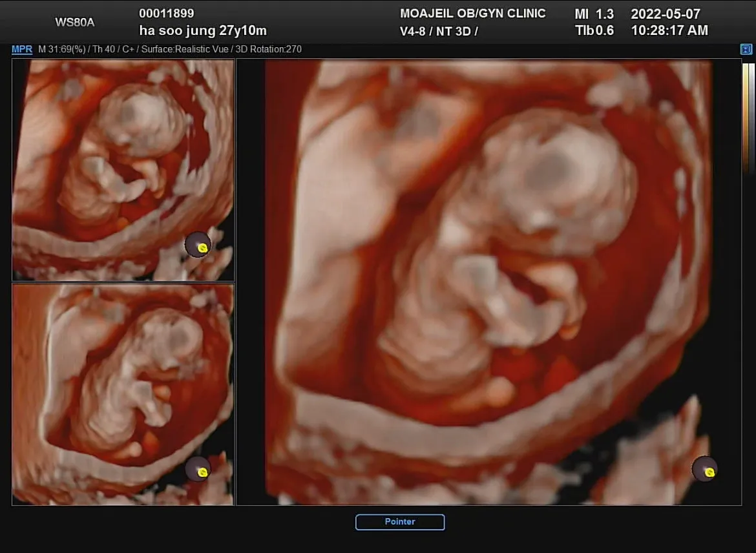Select the top-left 3D fetal thumbnail view
This screenshot has width=756, height=553.
click(123, 170)
